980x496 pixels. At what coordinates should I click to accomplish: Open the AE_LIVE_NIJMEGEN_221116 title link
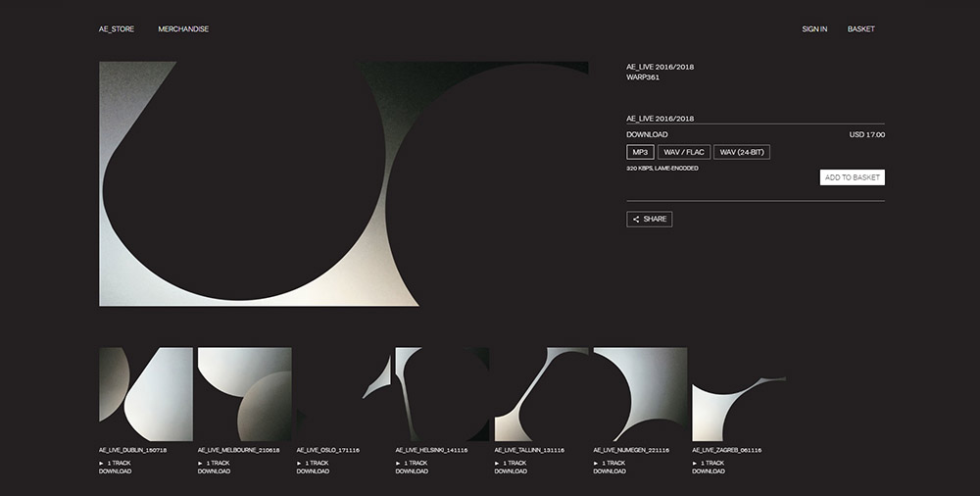632,450
